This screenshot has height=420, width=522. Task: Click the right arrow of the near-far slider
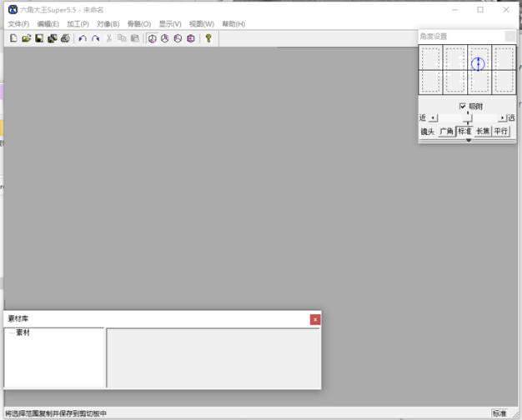pyautogui.click(x=502, y=118)
